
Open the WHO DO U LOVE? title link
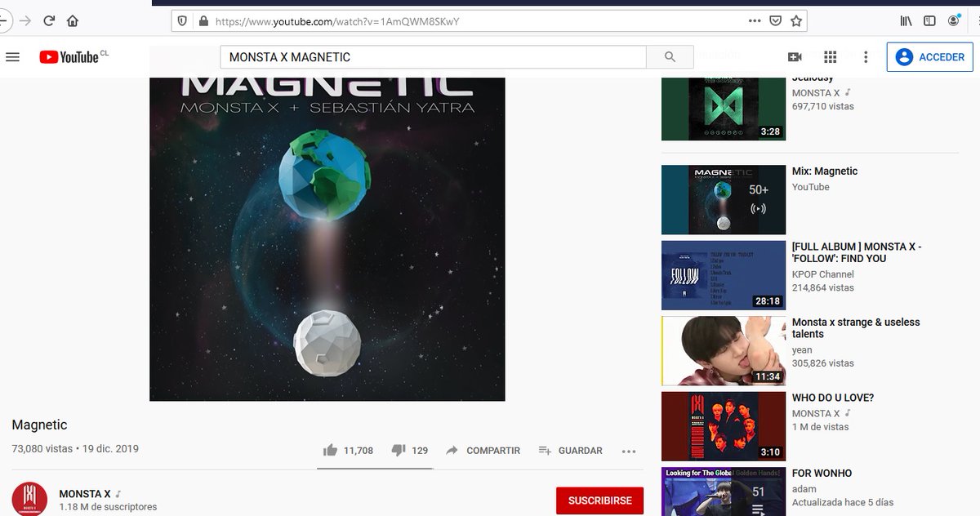point(833,398)
